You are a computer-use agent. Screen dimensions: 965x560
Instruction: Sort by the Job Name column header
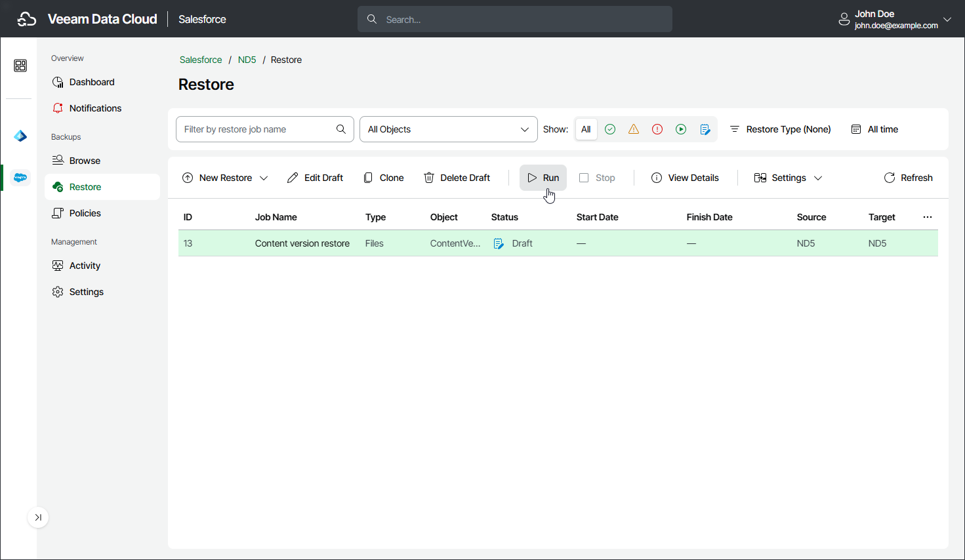(x=276, y=217)
